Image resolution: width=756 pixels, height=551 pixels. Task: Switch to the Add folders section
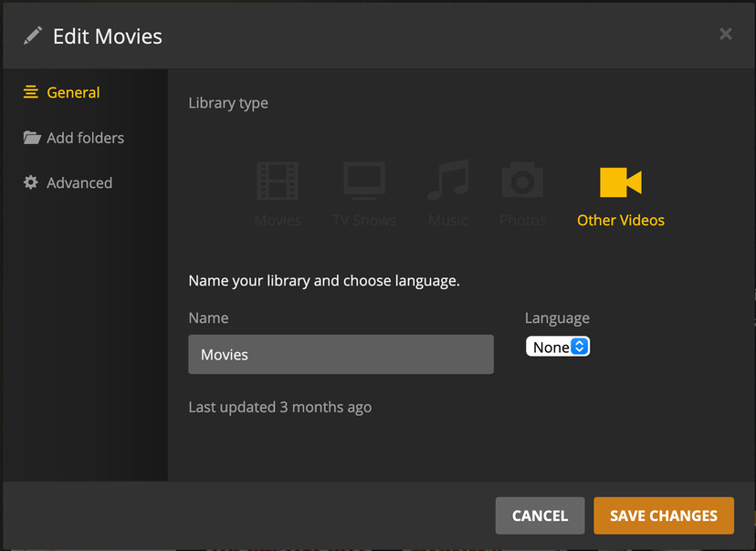[x=74, y=138]
